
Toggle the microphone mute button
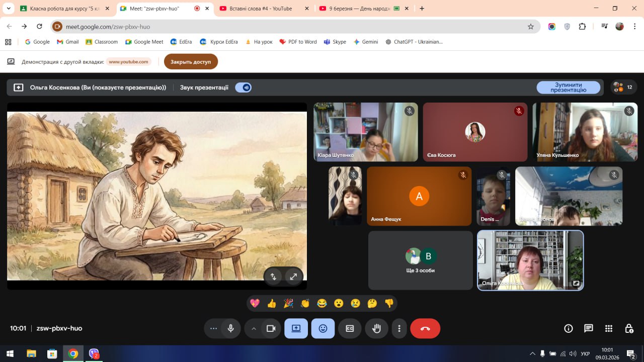(230, 328)
